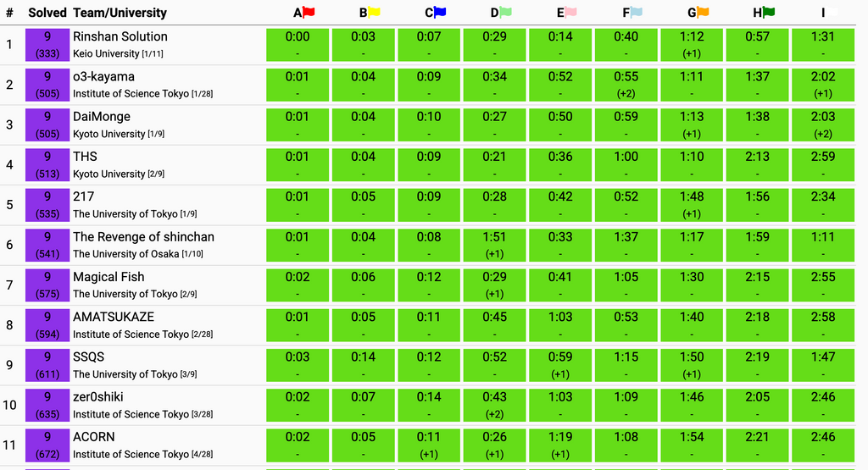Click the orange flag for problem G
The height and width of the screenshot is (470, 868).
(704, 12)
